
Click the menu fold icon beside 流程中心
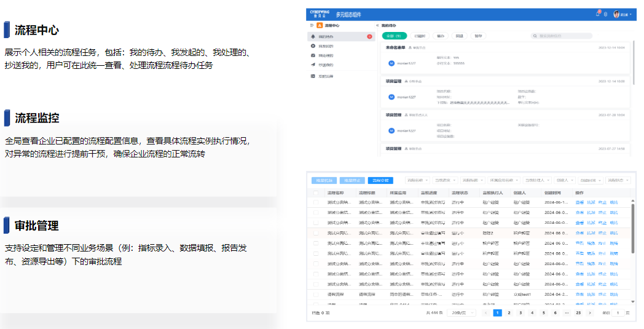click(x=312, y=25)
